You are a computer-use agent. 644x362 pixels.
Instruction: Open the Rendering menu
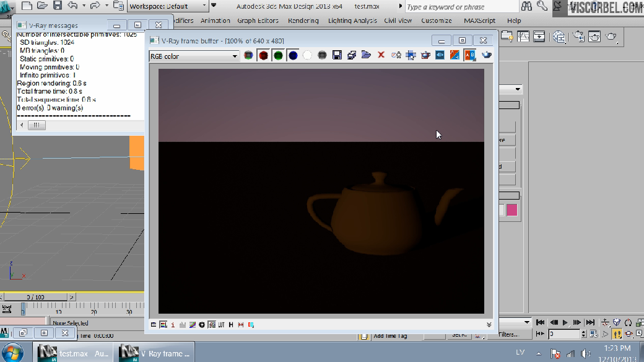[x=303, y=20]
